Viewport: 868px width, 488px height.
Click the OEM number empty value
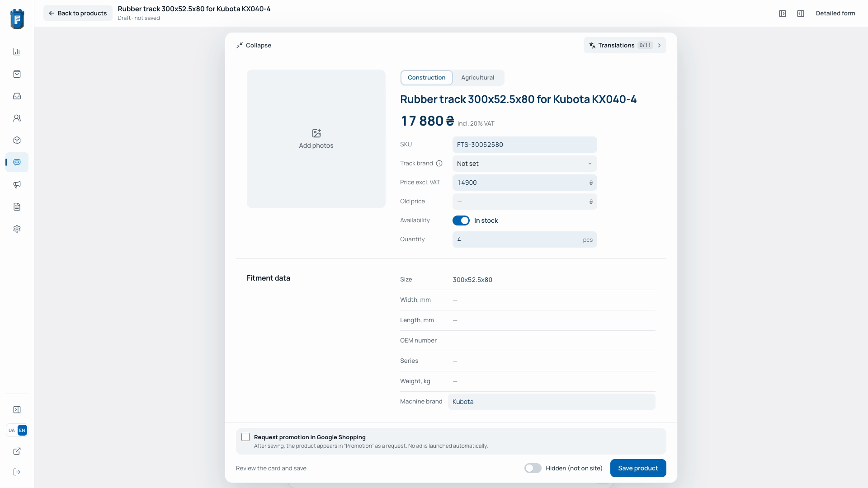pos(455,341)
